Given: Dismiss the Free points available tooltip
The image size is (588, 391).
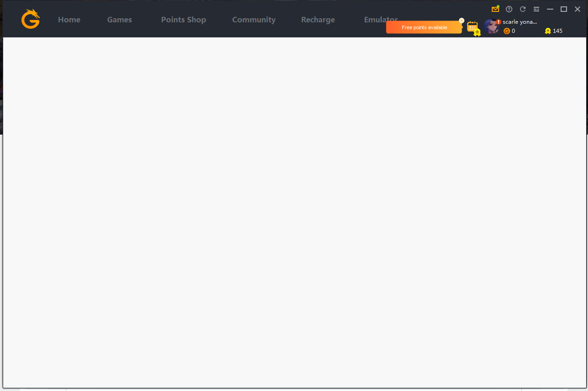Looking at the screenshot, I should (x=462, y=21).
